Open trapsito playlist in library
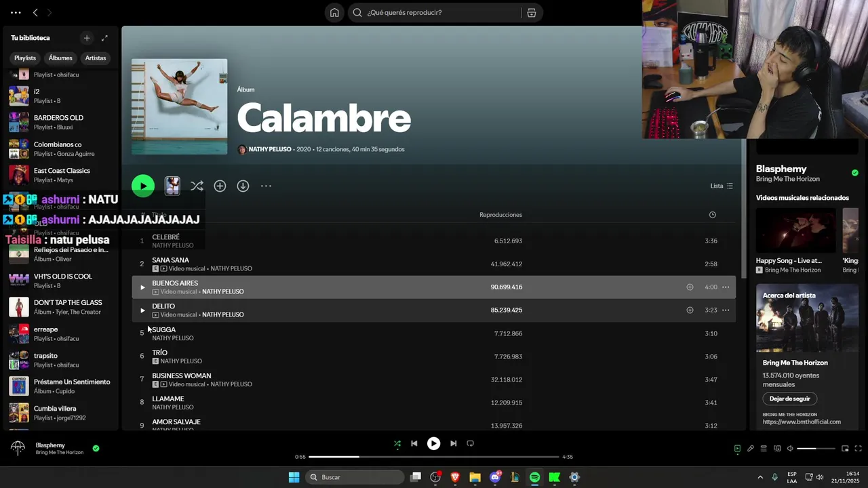 pos(61,360)
